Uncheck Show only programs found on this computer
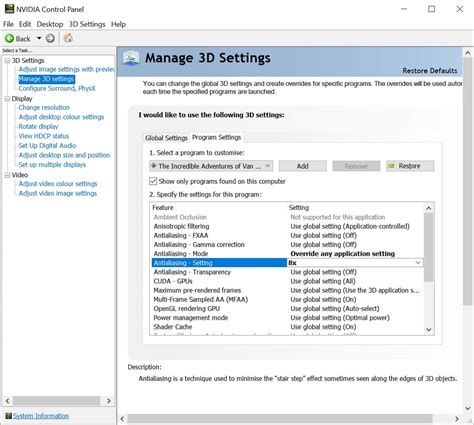 [x=153, y=181]
